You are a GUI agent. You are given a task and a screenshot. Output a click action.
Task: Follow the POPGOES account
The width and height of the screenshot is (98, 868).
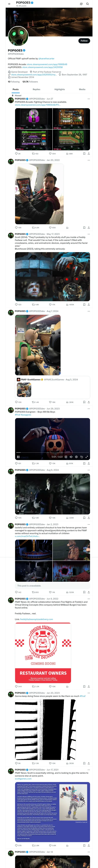tap(84, 41)
